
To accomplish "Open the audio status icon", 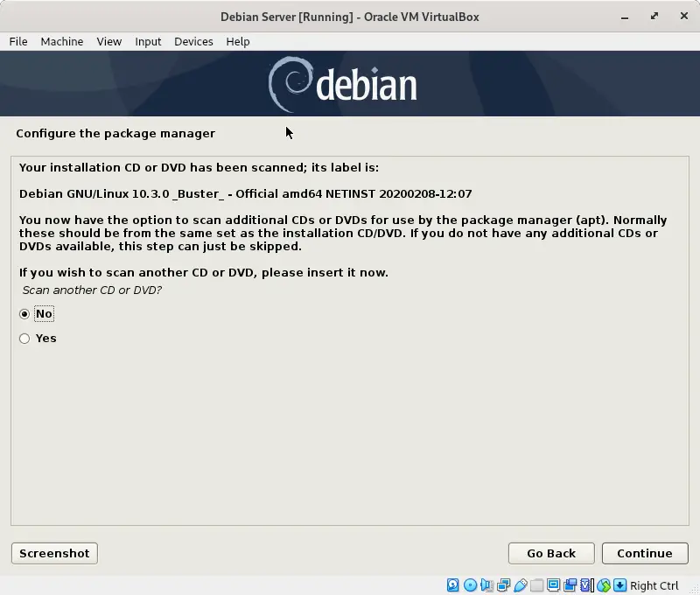I will [x=486, y=585].
